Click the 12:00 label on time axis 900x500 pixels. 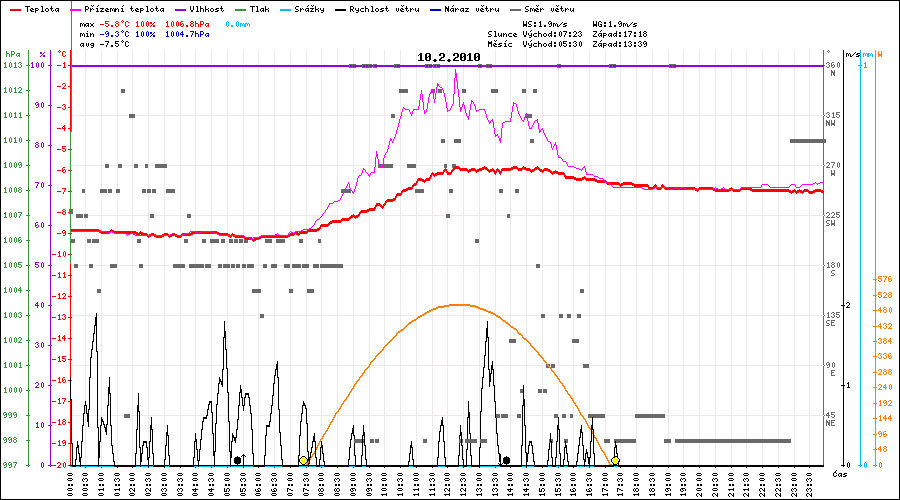coord(446,482)
